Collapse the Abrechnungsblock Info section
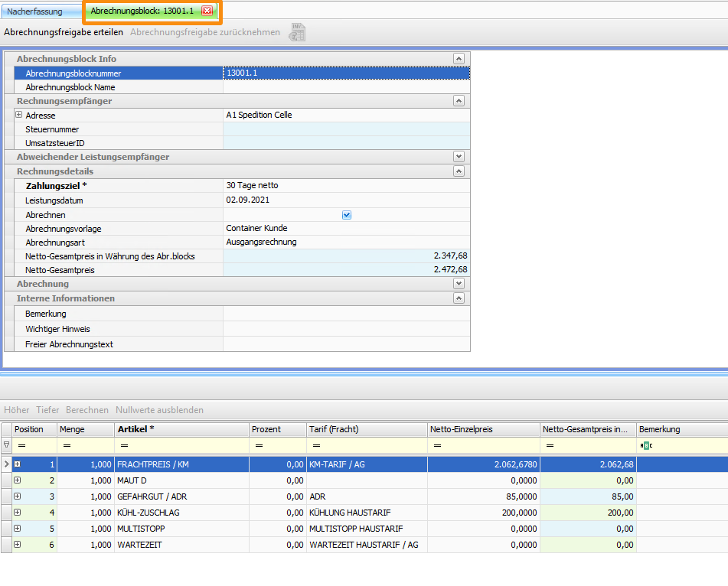The height and width of the screenshot is (586, 728). point(459,59)
